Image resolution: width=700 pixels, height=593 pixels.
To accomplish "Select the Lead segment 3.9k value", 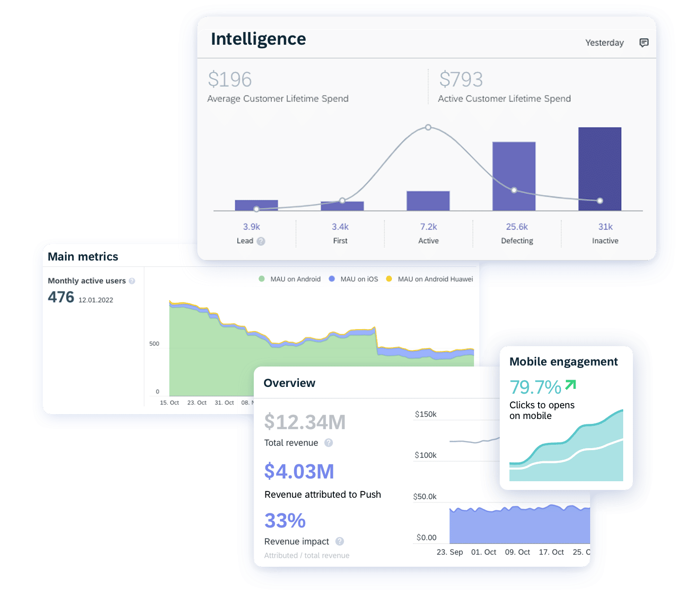I will [252, 227].
